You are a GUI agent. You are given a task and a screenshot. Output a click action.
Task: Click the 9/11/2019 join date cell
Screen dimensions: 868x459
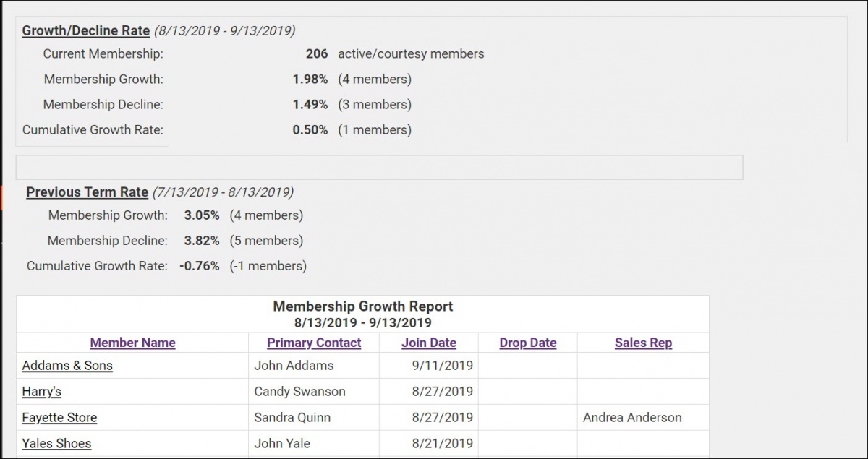tap(443, 366)
